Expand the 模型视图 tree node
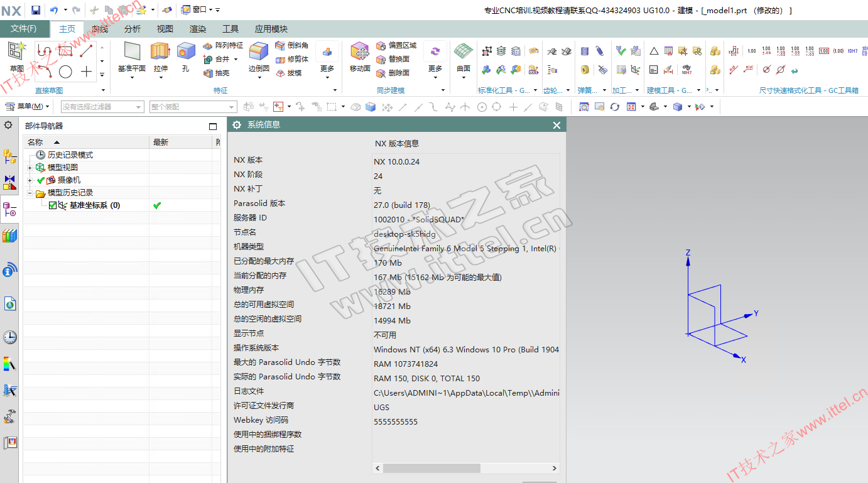868x483 pixels. point(30,168)
